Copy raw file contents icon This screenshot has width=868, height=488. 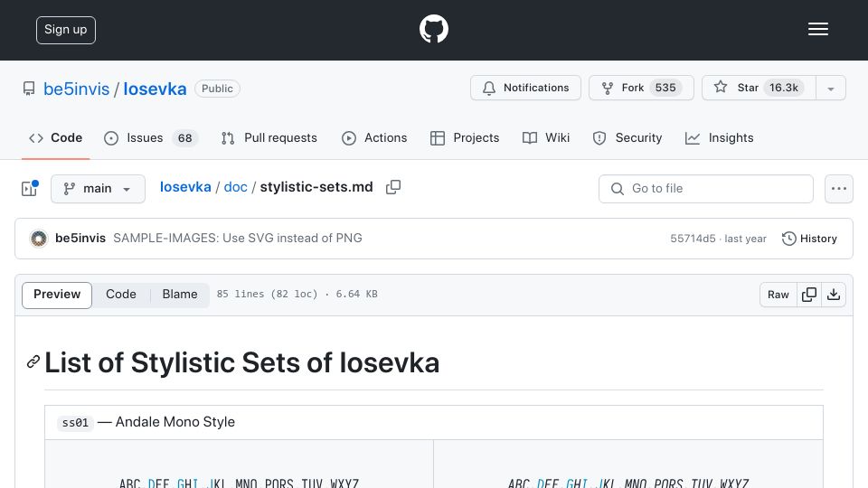[808, 295]
